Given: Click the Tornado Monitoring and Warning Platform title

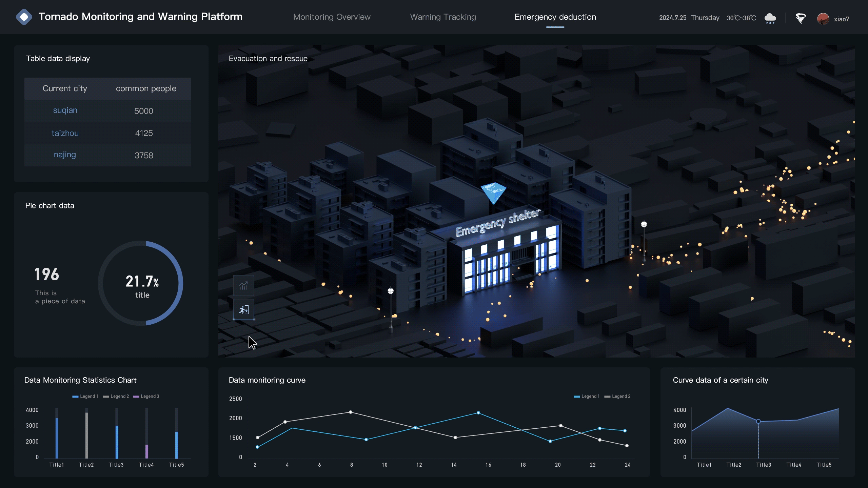Looking at the screenshot, I should click(140, 17).
